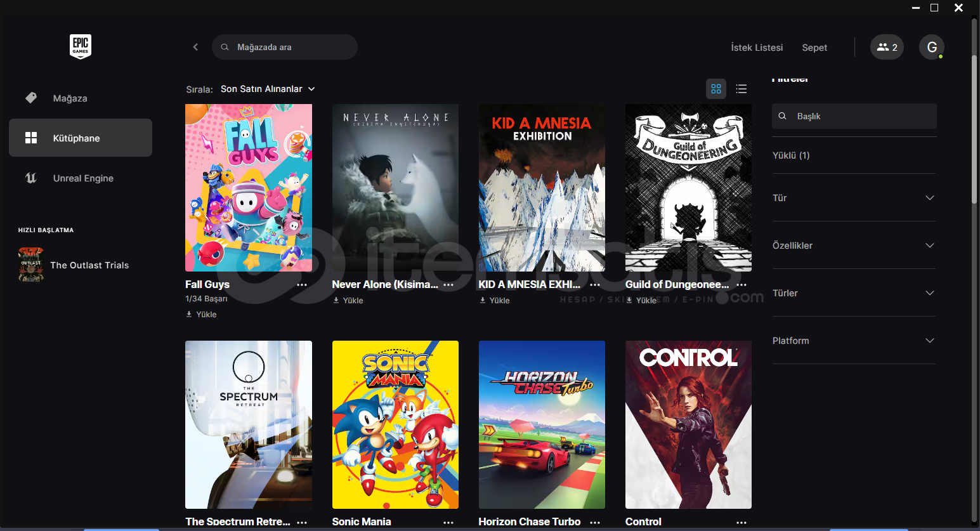Click Yükle under KID A MNESIA
Screen dimensions: 980x531
(x=495, y=300)
